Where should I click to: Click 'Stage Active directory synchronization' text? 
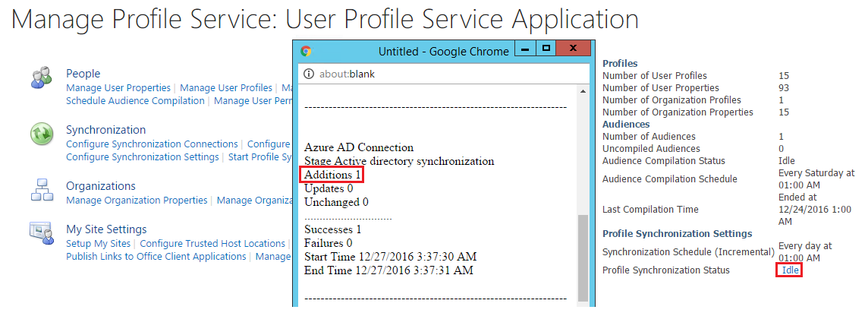[399, 161]
